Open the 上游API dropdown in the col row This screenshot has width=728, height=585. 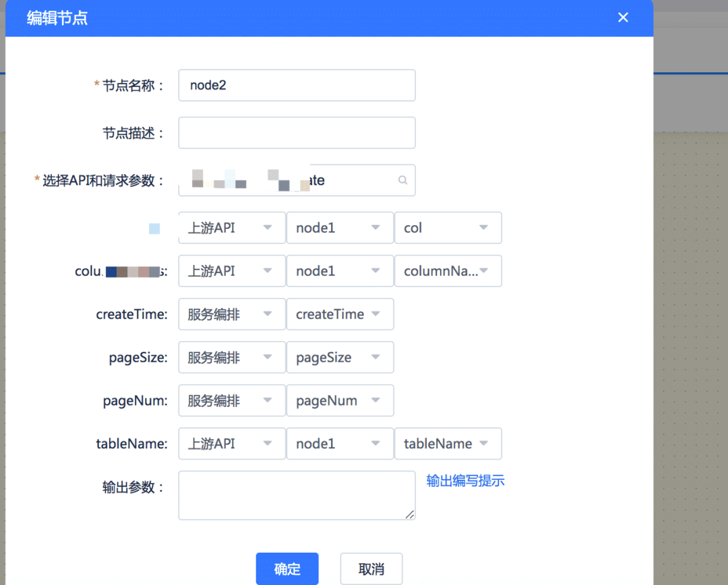(x=232, y=228)
